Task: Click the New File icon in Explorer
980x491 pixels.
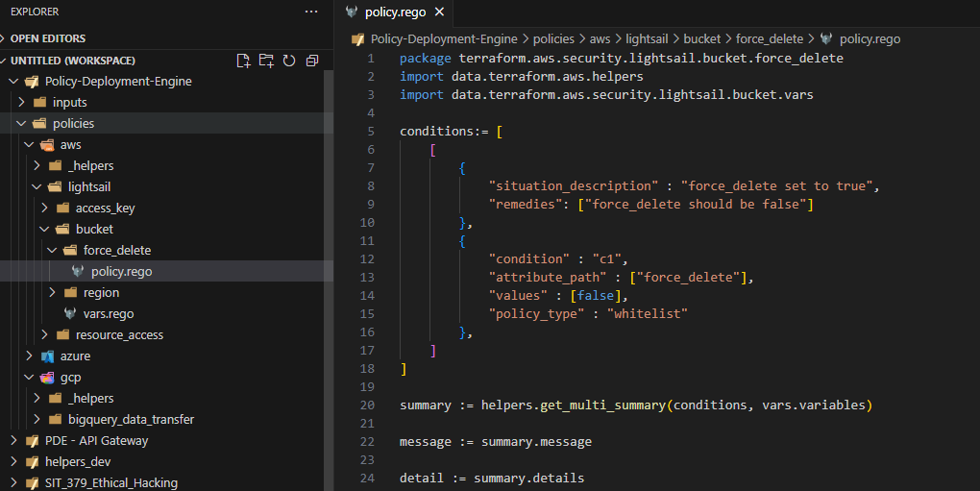Action: click(x=243, y=61)
